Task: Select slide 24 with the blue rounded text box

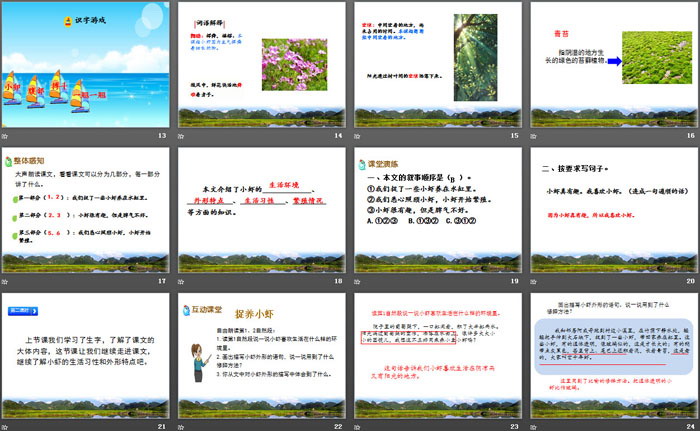Action: (x=614, y=356)
